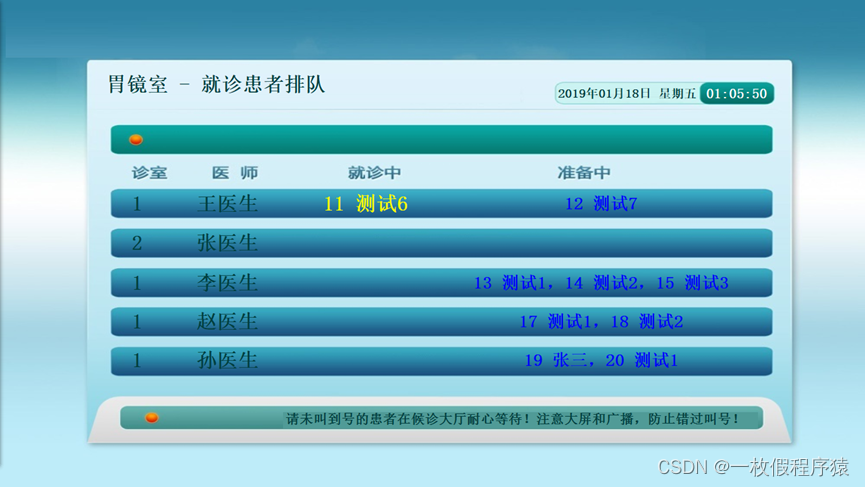Select the title 胃镜室 - 就诊患者排队
This screenshot has width=865, height=487.
click(216, 84)
